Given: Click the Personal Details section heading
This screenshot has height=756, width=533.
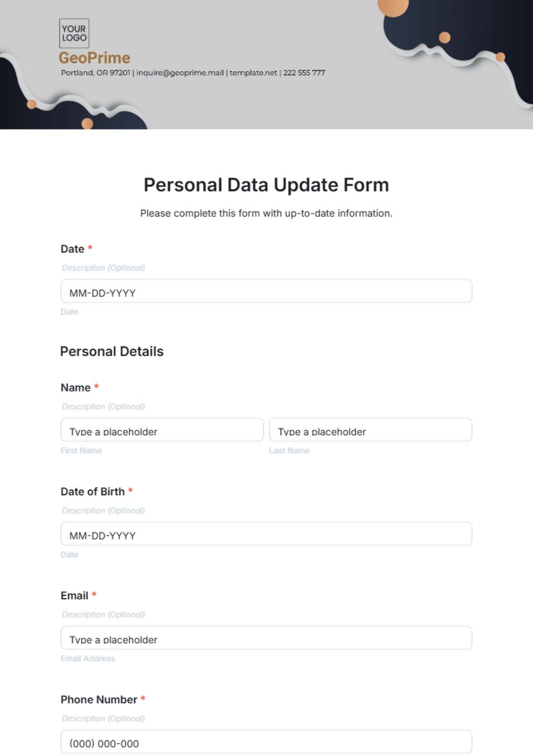Looking at the screenshot, I should [x=112, y=352].
